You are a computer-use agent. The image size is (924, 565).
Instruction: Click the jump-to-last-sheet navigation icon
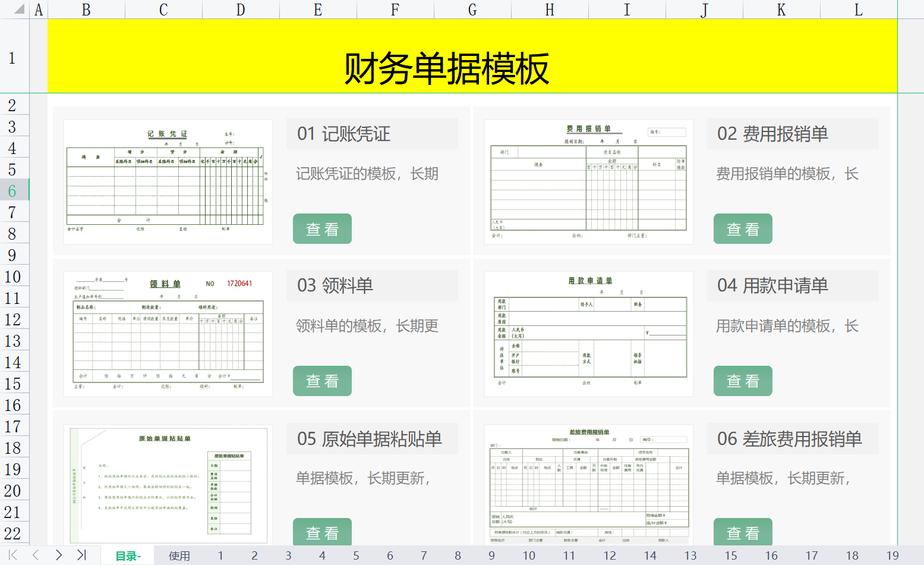point(83,555)
